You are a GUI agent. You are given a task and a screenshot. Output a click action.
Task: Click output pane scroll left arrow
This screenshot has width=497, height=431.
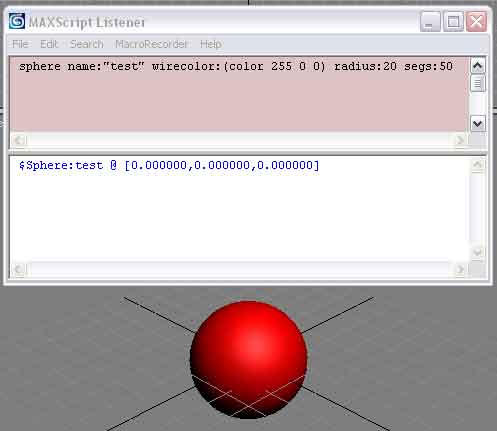coord(19,269)
